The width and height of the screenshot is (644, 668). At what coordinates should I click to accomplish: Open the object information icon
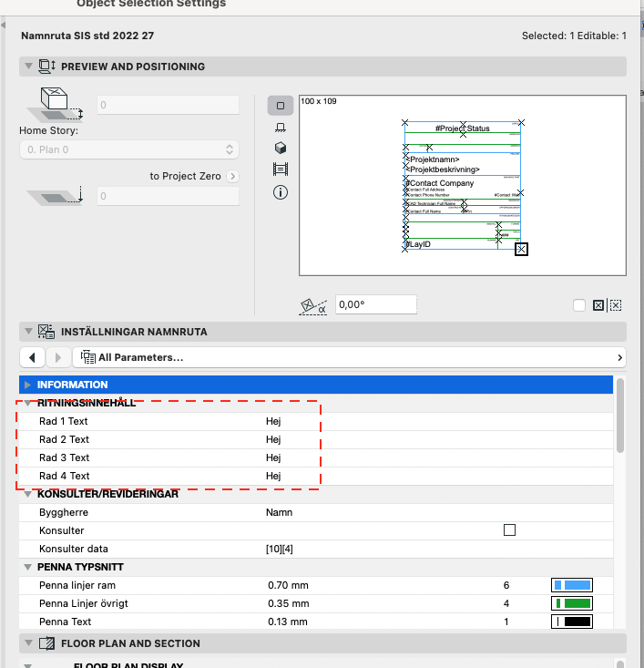pyautogui.click(x=281, y=191)
